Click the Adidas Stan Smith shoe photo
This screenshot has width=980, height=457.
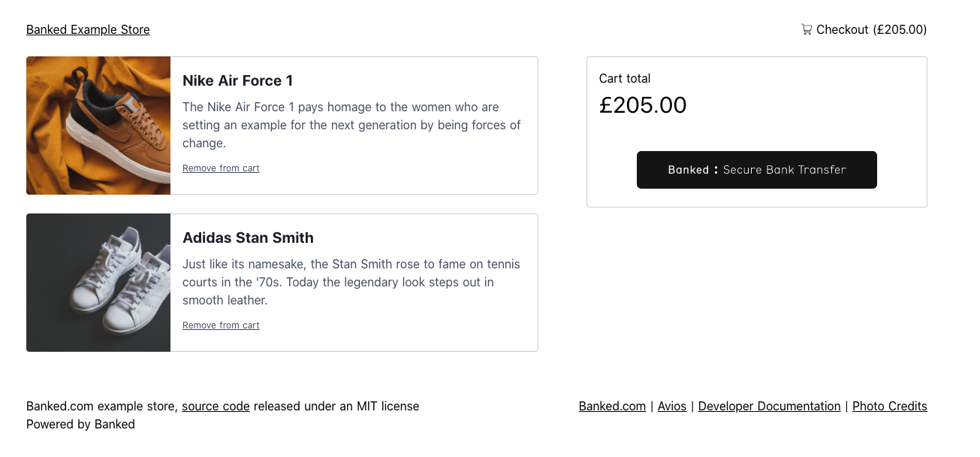98,283
